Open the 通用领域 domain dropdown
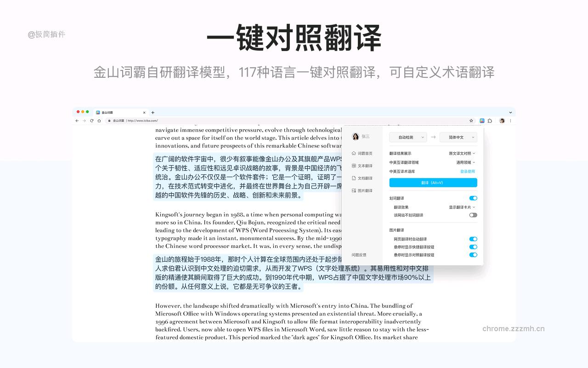588x368 pixels. click(466, 162)
